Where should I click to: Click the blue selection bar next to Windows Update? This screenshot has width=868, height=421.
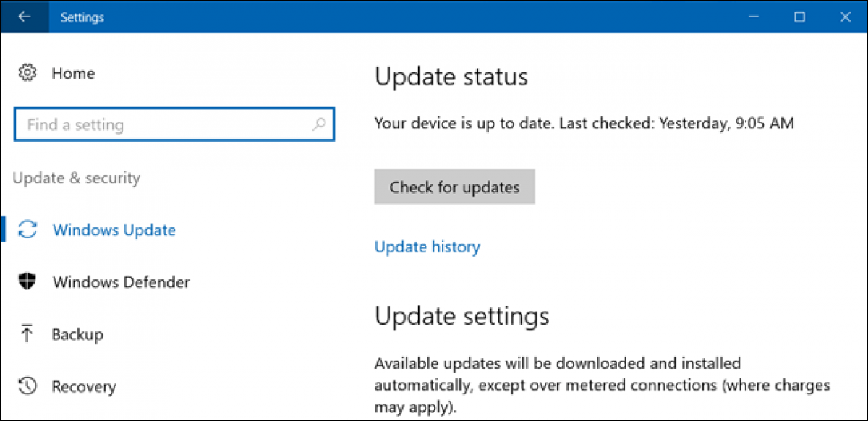tap(2, 229)
